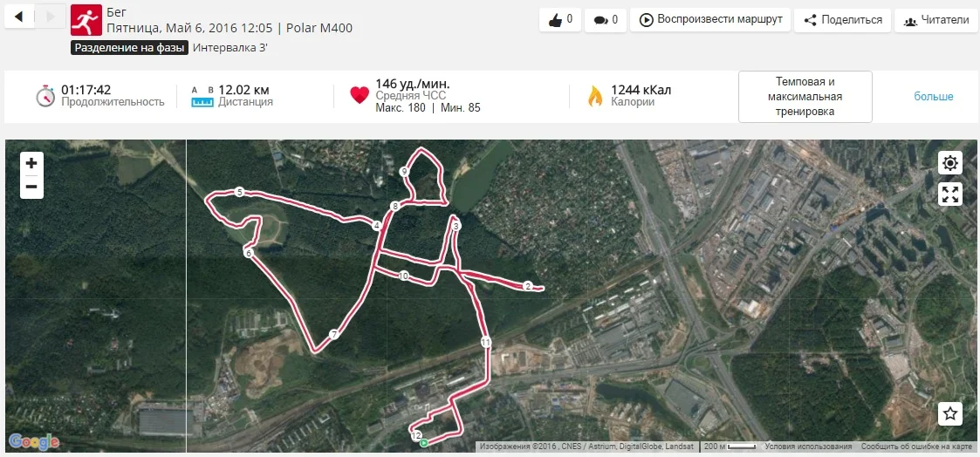Like the training with thumbs-up button
Screen dimensions: 980x457
[560, 20]
